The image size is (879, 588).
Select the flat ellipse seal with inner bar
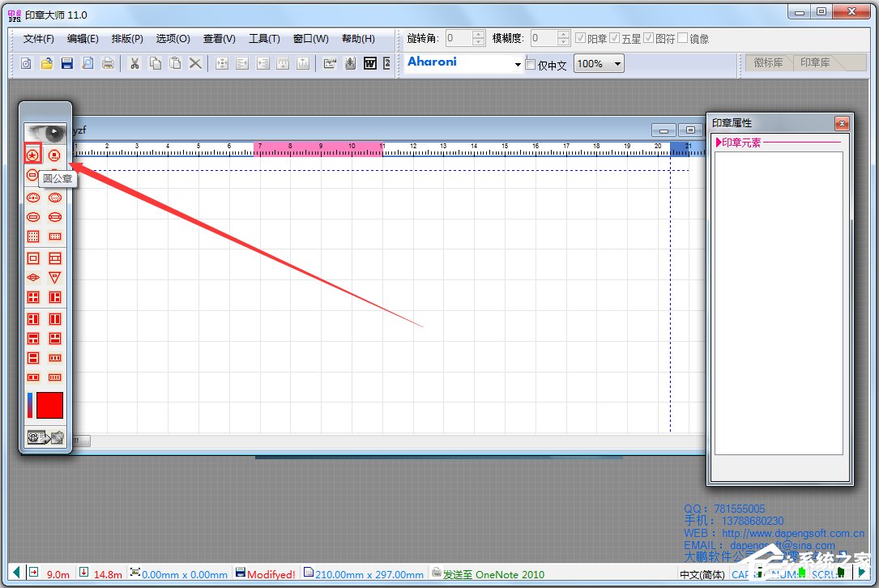click(x=33, y=217)
